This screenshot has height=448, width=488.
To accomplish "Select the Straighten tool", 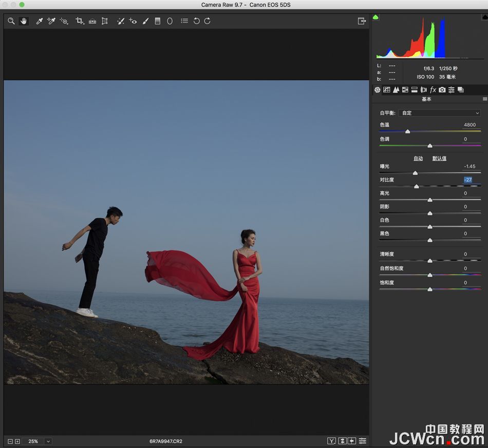I will [x=92, y=21].
